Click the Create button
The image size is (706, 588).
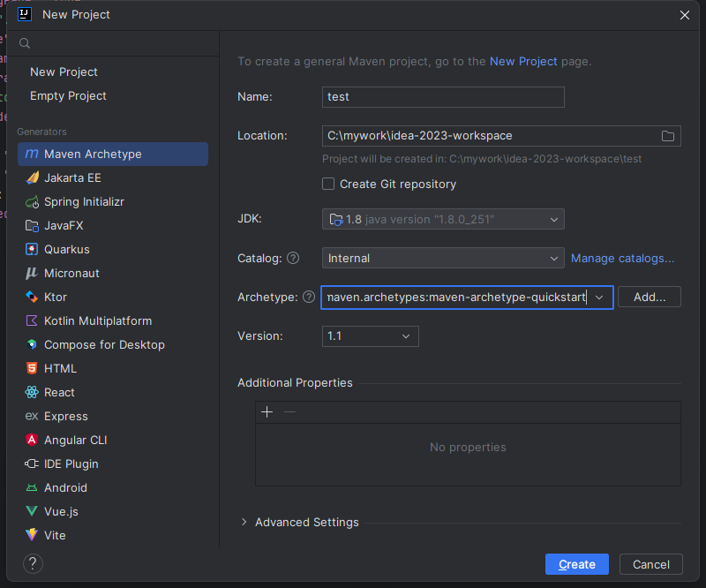tap(577, 564)
